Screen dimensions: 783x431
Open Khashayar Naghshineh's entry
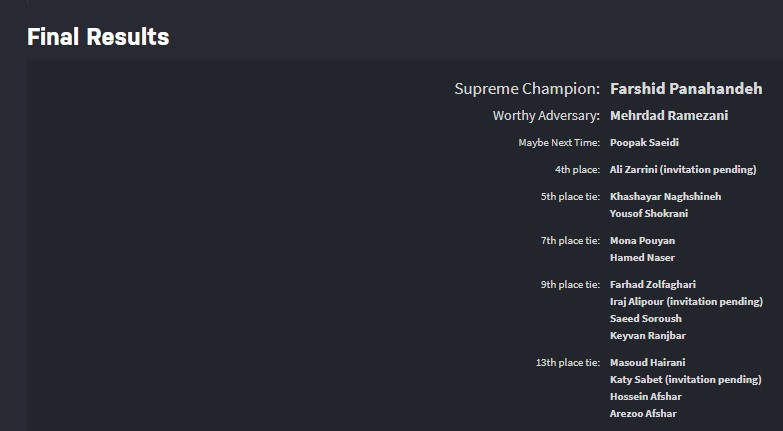click(x=665, y=197)
